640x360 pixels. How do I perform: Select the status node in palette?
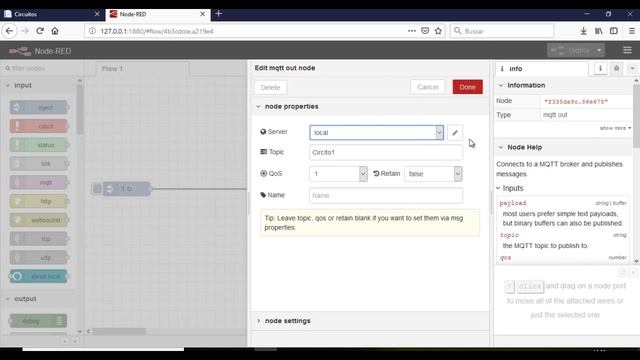(39, 145)
